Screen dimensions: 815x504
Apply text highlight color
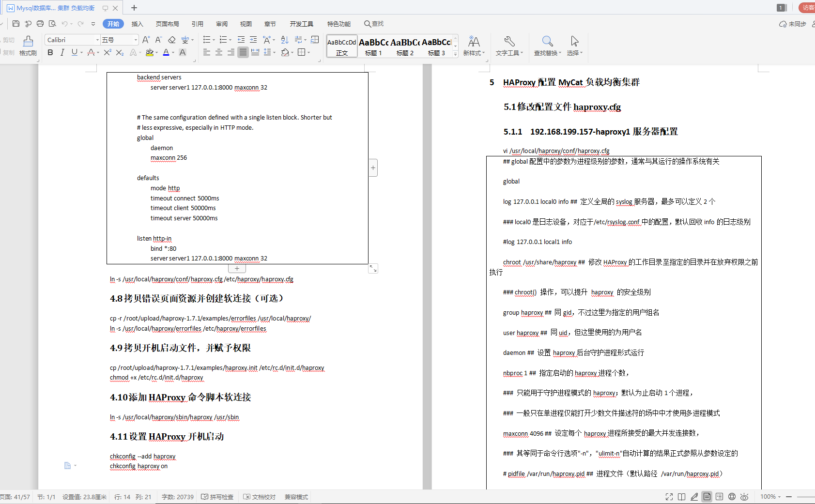[149, 52]
